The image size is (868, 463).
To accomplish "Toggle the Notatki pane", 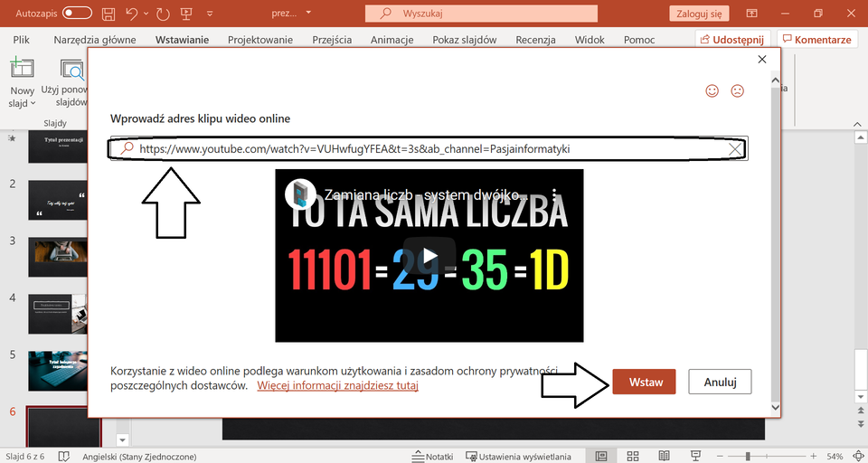I will click(433, 457).
